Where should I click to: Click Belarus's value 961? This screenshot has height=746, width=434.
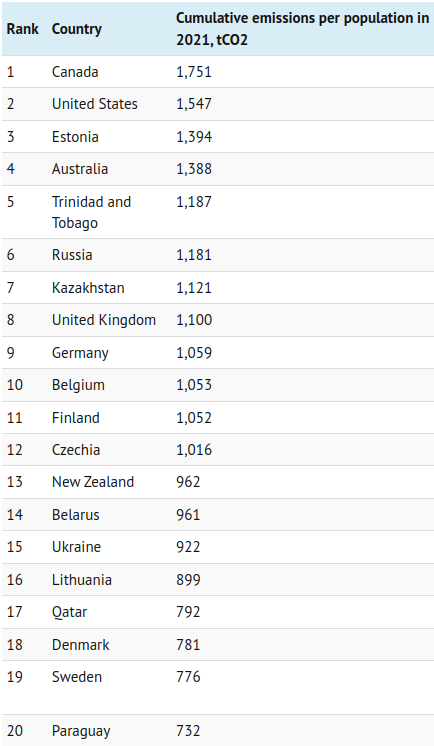188,515
